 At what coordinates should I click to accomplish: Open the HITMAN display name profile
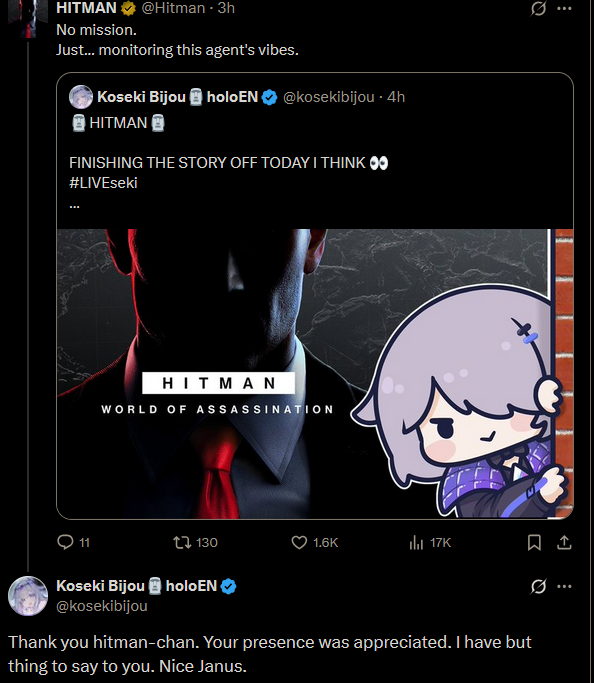pyautogui.click(x=86, y=8)
